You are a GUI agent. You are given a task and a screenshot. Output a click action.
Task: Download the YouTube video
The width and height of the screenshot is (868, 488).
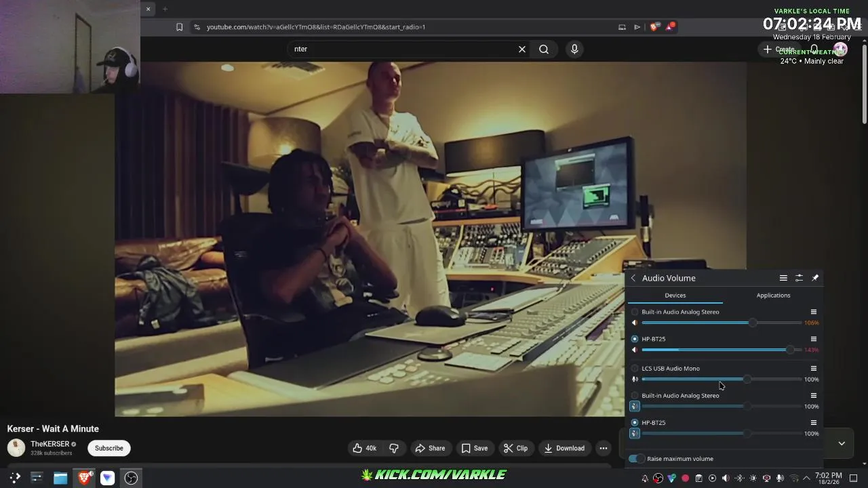coord(564,448)
